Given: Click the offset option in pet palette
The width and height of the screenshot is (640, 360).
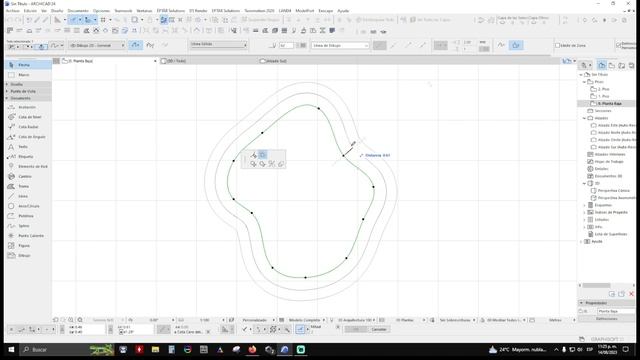Looking at the screenshot, I should coord(262,155).
